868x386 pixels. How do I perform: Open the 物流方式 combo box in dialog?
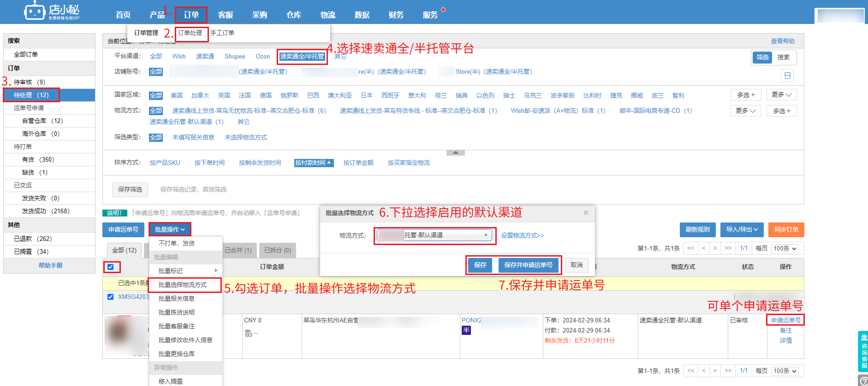tap(434, 235)
